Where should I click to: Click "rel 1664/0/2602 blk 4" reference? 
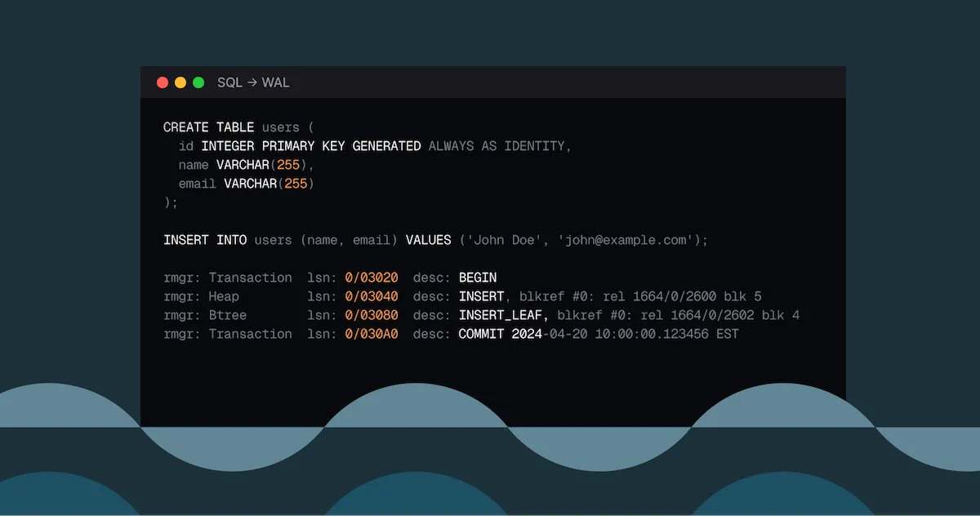(x=719, y=315)
